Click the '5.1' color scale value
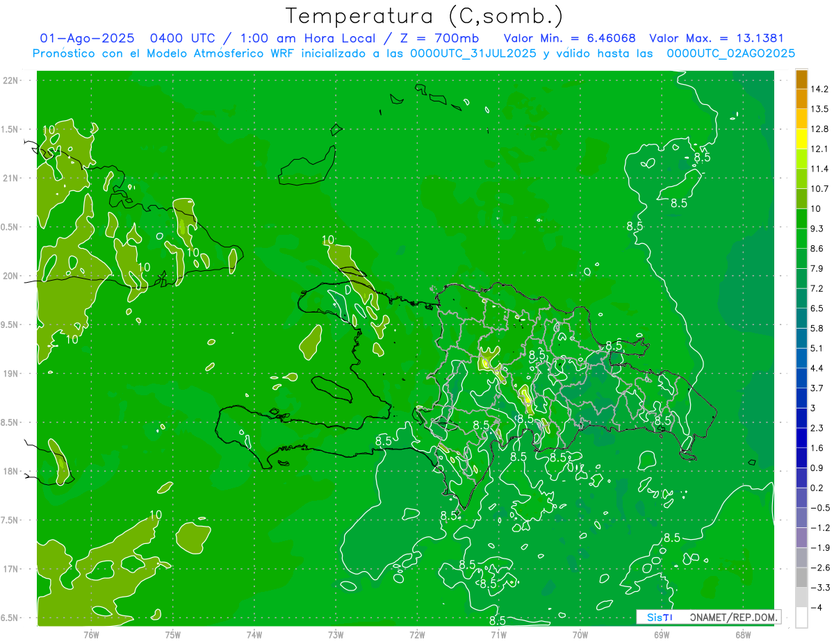This screenshot has height=644, width=834. pyautogui.click(x=818, y=349)
